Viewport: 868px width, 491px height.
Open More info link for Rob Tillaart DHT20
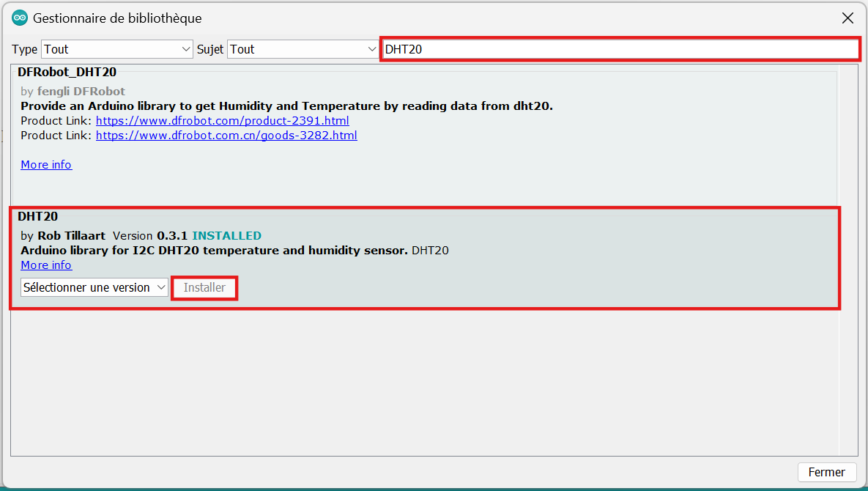coord(46,265)
